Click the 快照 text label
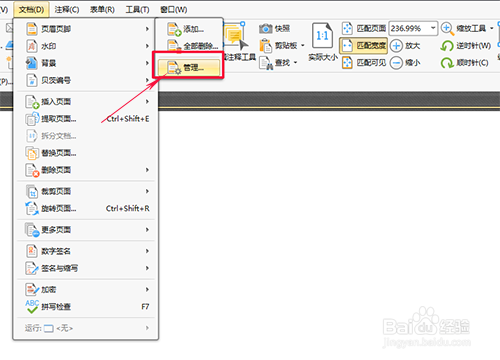Screen dimensions: 500x360 pyautogui.click(x=282, y=29)
